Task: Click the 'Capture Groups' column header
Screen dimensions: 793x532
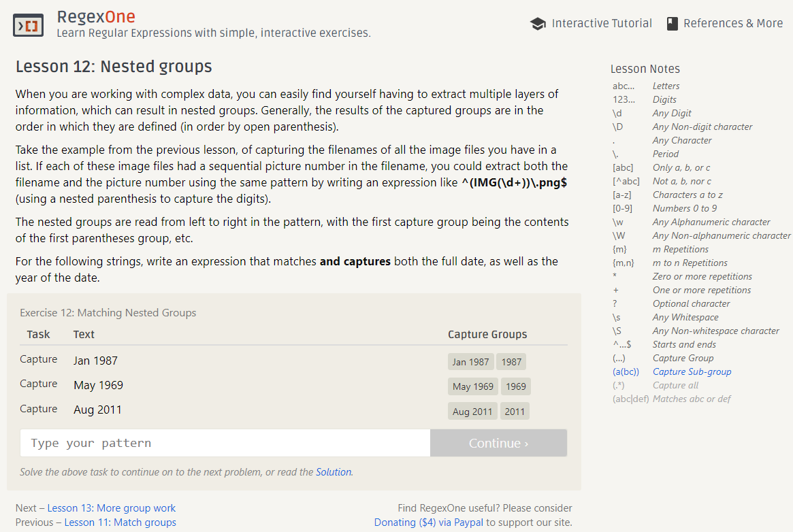Action: 487,334
